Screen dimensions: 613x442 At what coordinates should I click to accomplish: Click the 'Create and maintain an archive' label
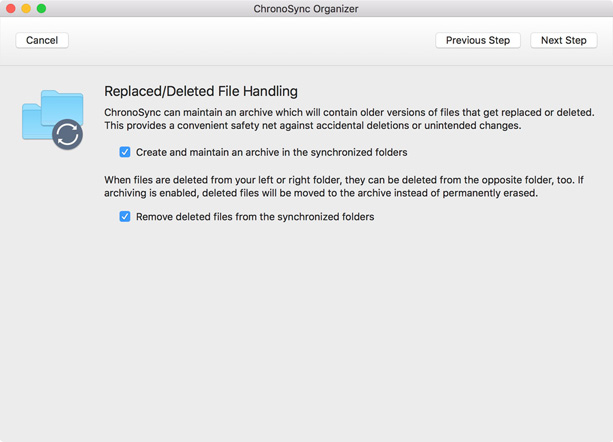pos(271,152)
